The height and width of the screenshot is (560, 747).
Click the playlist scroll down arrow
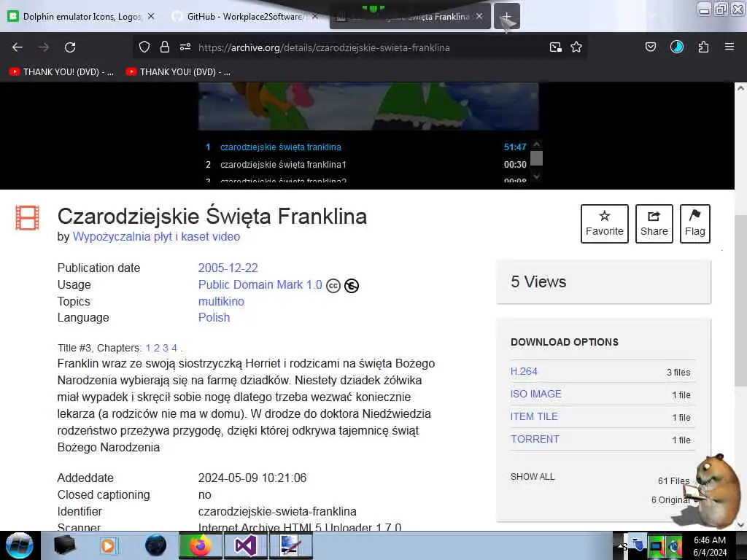pos(537,176)
